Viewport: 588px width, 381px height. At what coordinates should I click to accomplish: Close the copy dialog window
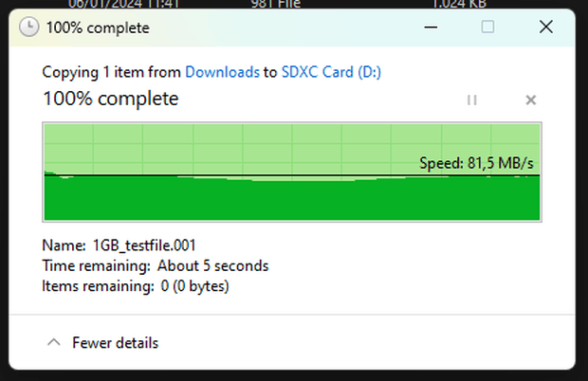coord(546,27)
